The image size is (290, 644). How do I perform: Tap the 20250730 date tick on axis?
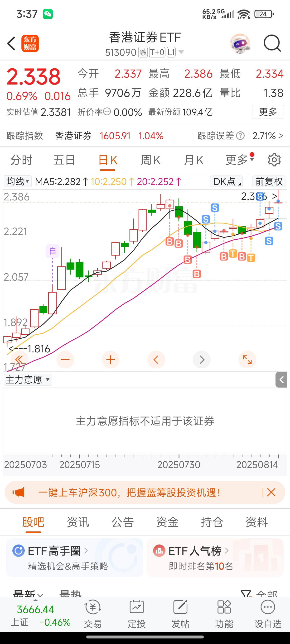(179, 464)
